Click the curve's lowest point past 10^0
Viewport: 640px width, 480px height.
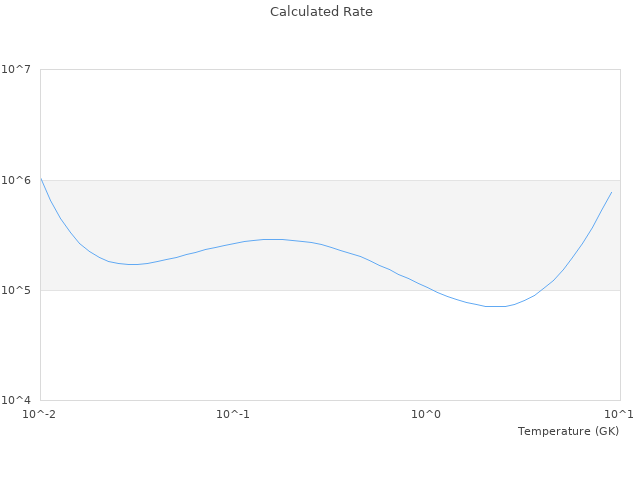[x=495, y=306]
